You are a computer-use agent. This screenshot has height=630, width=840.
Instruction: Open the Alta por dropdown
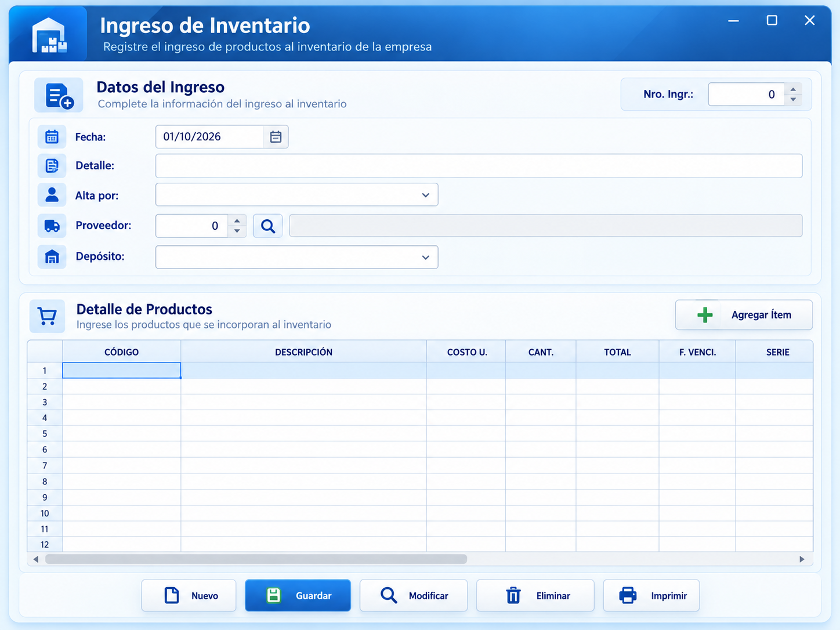click(x=426, y=195)
